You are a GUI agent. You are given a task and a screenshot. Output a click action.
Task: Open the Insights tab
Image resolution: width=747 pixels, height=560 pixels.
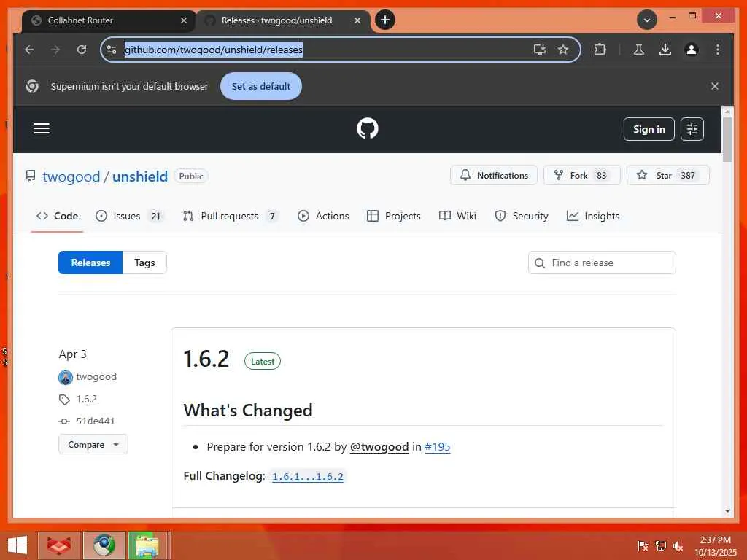click(x=593, y=216)
